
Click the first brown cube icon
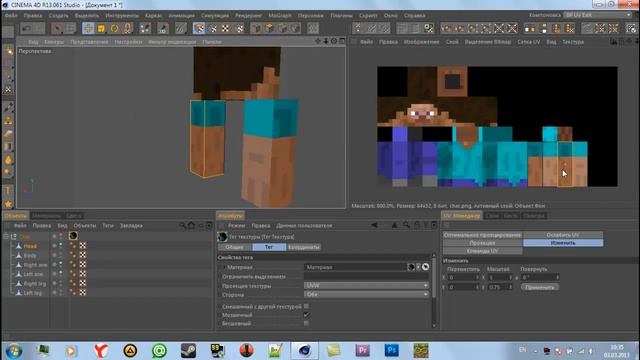pyautogui.click(x=256, y=28)
